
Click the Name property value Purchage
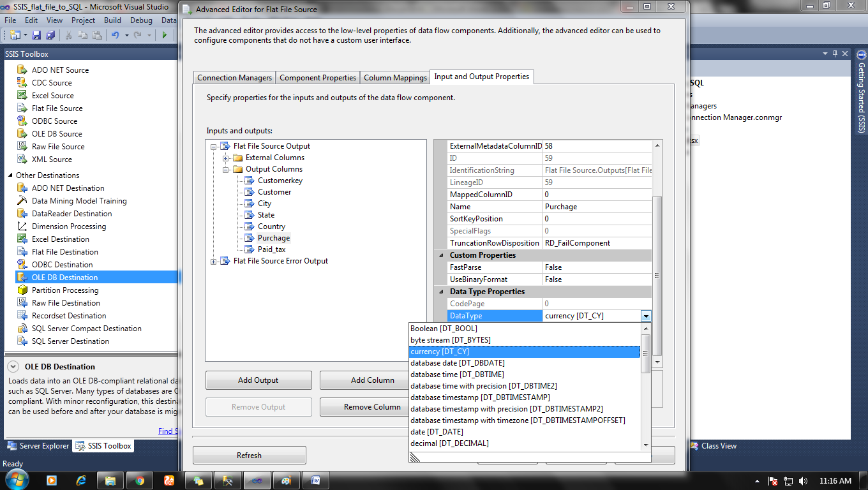tap(597, 207)
